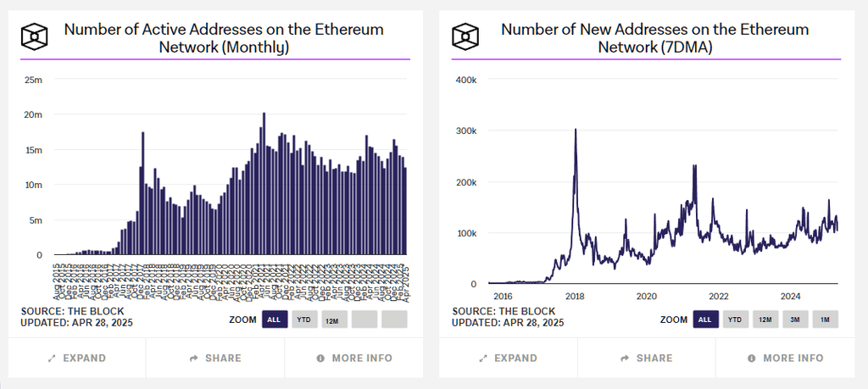868x389 pixels.
Task: Click The Block logo on New Addresses chart
Action: click(465, 36)
